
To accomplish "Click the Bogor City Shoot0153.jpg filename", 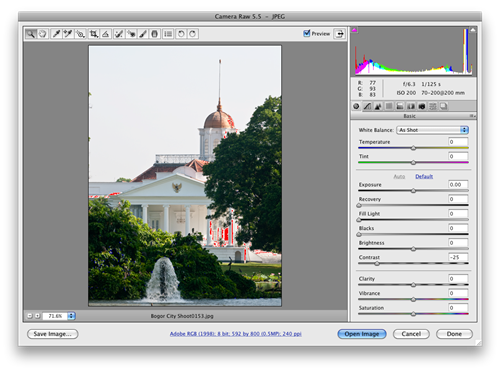I will click(182, 316).
